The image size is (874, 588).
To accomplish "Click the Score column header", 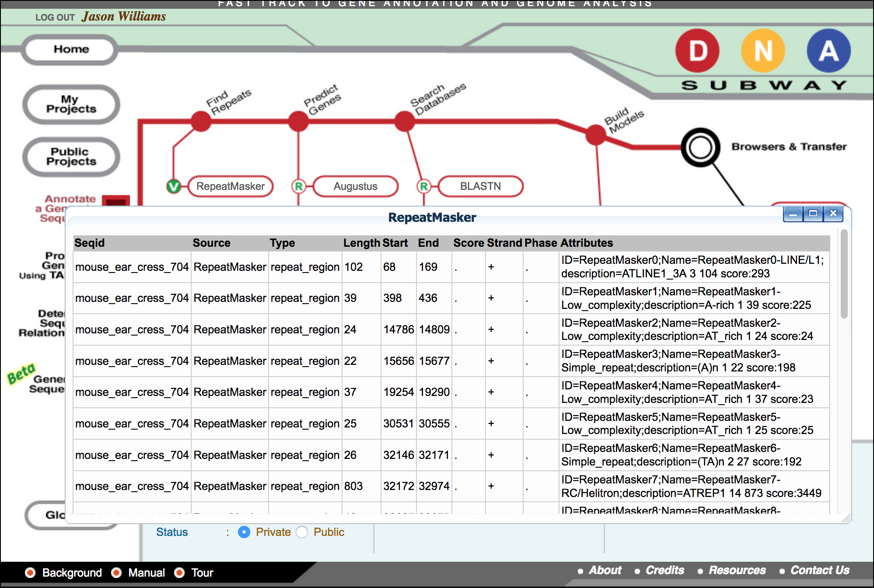I will click(x=468, y=243).
